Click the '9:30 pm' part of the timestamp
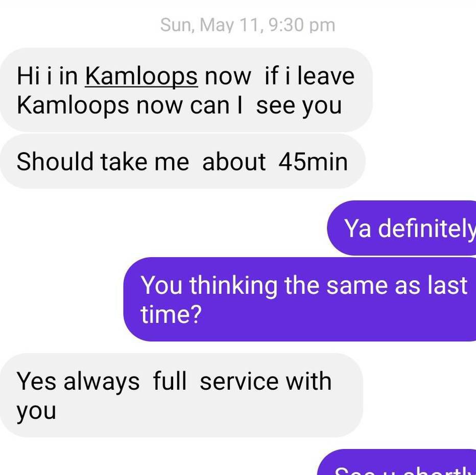This screenshot has height=475, width=476. coord(302,25)
